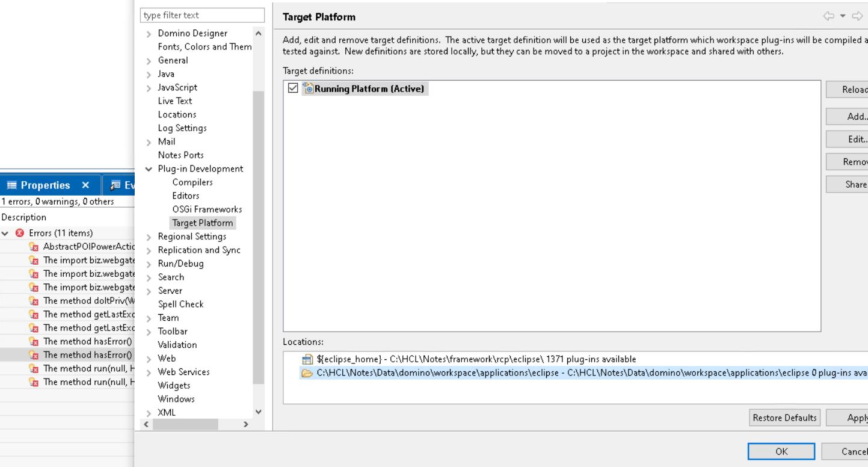The width and height of the screenshot is (868, 467).
Task: Uncheck the Running Platform (Active) checkbox
Action: pyautogui.click(x=293, y=89)
